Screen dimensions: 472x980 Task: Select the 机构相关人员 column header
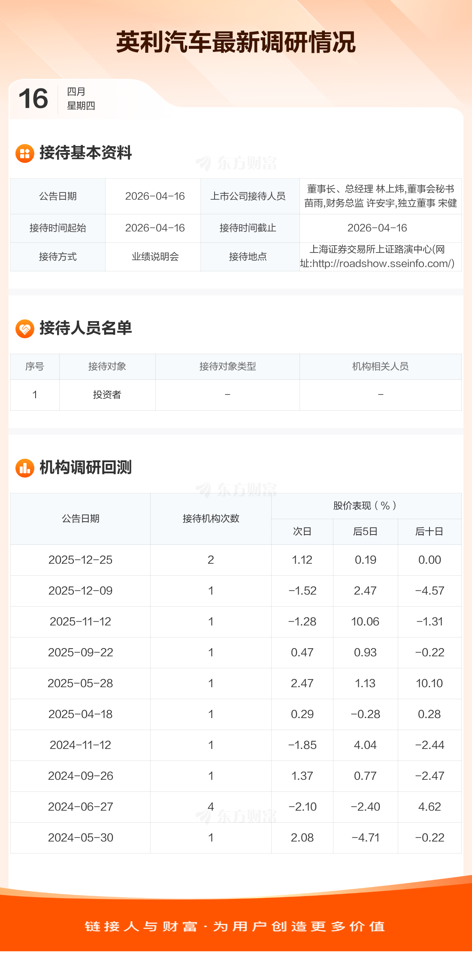[x=380, y=367]
